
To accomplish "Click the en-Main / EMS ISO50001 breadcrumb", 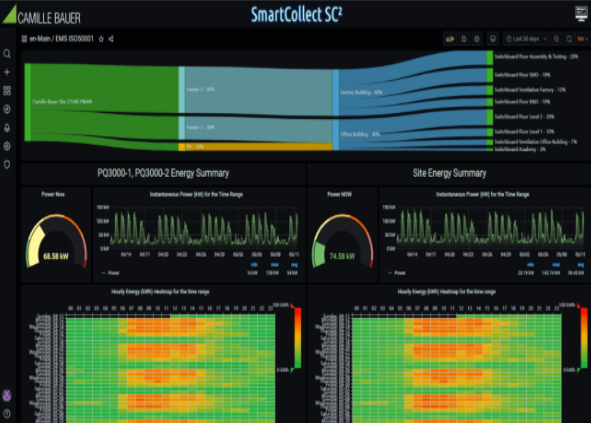I will [61, 39].
